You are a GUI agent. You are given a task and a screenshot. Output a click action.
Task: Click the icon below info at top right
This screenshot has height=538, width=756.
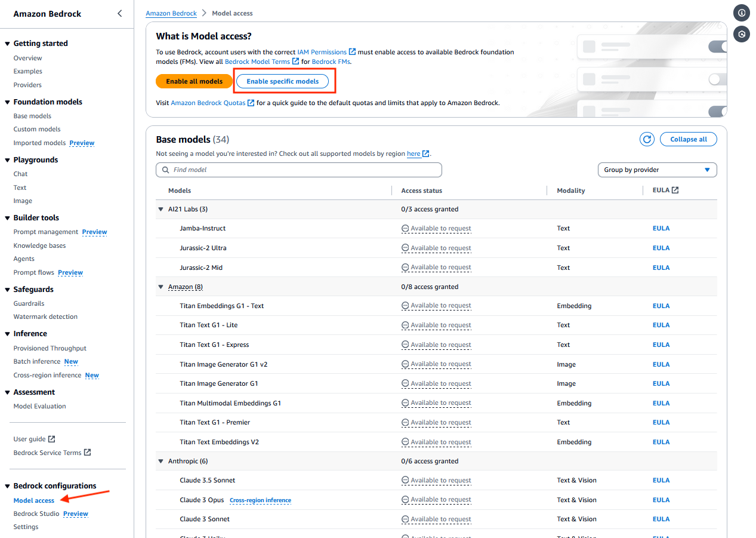click(x=742, y=34)
